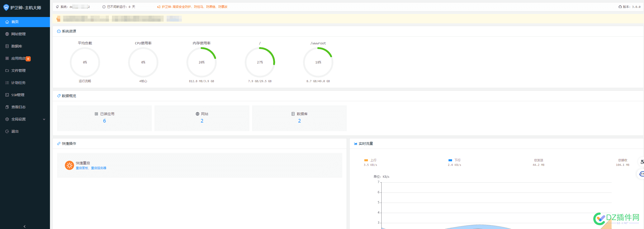Open 查看日志 menu item
Screen dimensions: 644x229
pos(25,107)
